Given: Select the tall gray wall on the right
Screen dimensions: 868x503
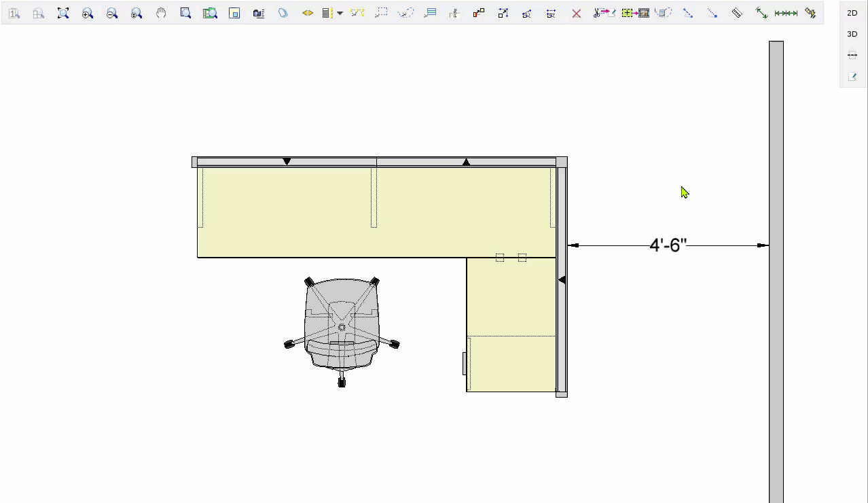Looking at the screenshot, I should pyautogui.click(x=776, y=272).
